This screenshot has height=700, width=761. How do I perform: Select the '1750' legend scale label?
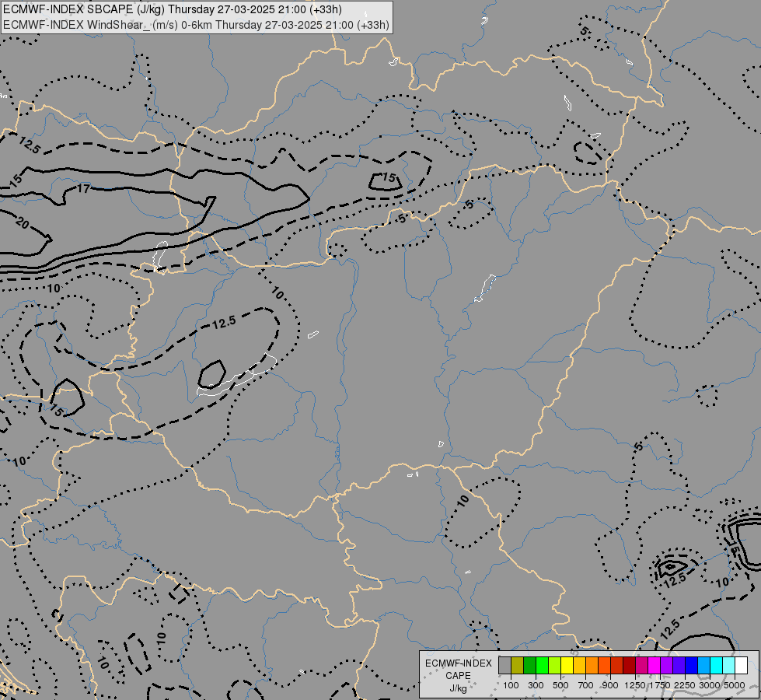pos(660,685)
